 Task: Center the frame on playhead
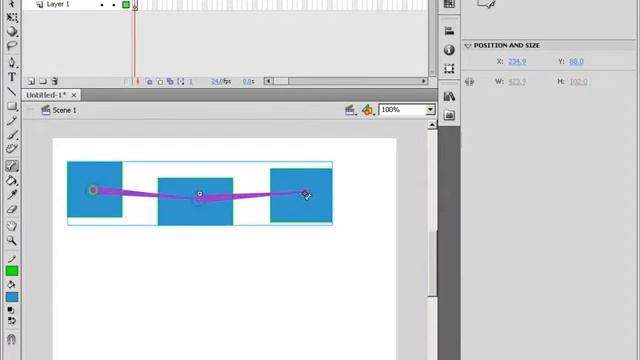(x=138, y=82)
